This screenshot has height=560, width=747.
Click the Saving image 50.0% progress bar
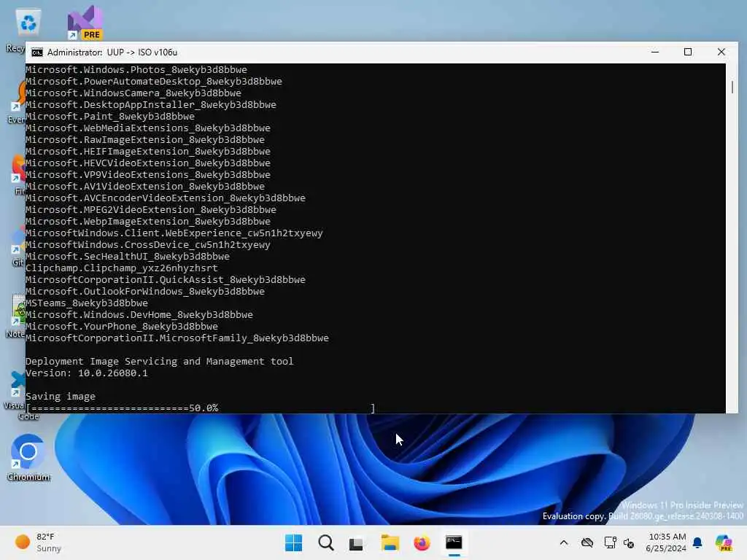tap(201, 408)
